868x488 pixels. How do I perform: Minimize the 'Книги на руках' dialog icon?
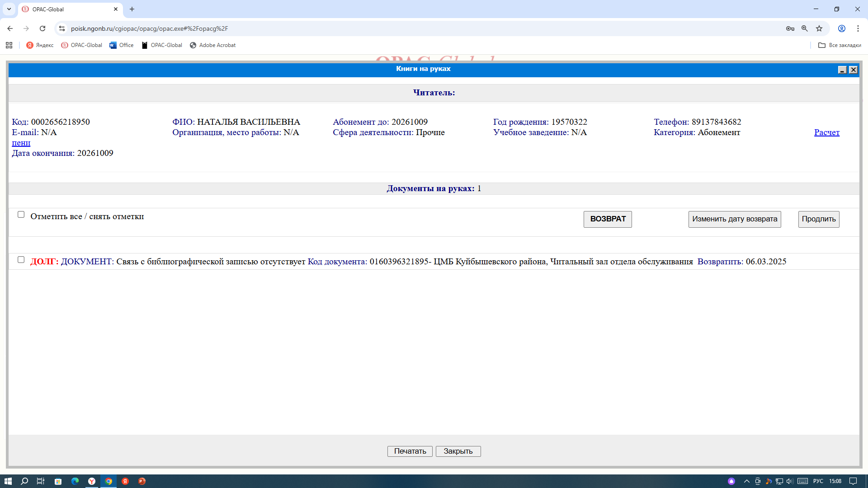[842, 70]
